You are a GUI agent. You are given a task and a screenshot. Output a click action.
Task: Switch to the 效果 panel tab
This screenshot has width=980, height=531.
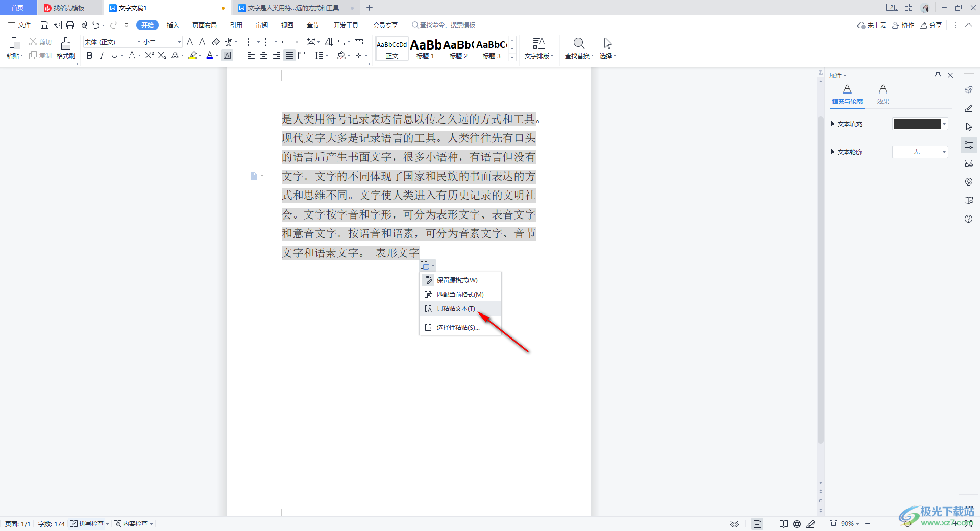[x=883, y=94]
